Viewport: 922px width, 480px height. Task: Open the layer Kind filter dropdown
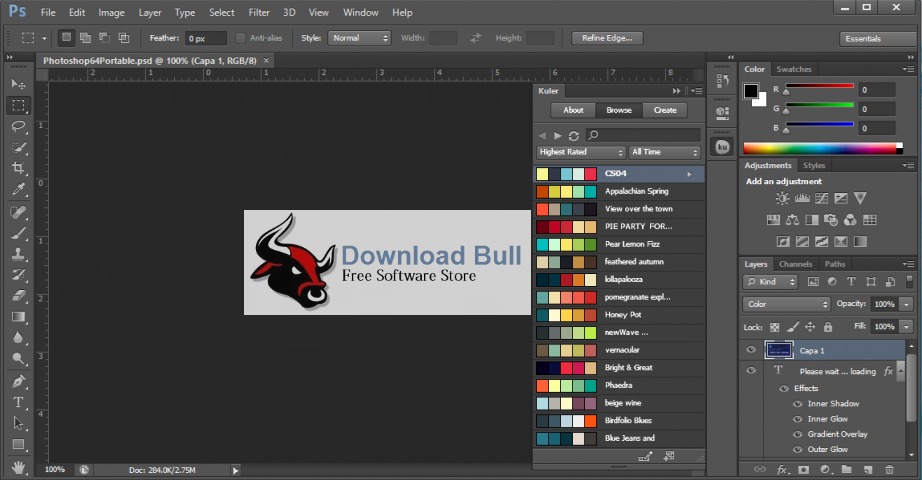coord(770,282)
